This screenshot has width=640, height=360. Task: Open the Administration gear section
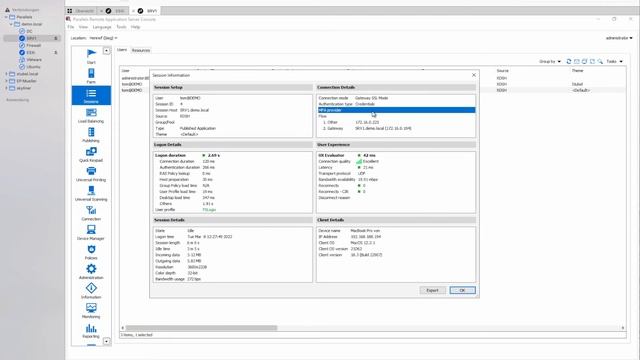click(91, 272)
